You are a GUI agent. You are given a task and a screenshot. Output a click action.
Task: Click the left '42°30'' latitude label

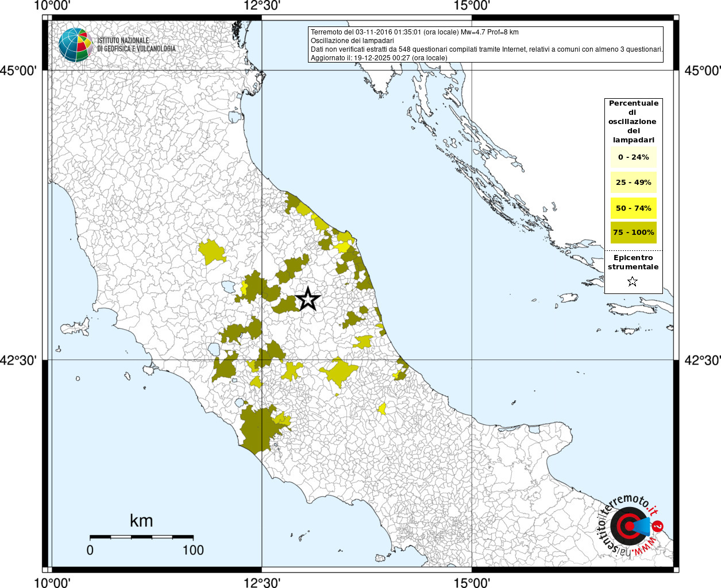(x=18, y=360)
